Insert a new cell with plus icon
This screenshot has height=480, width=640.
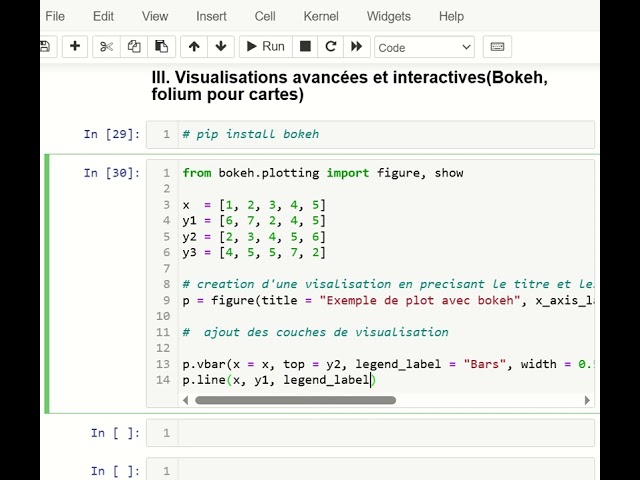(x=75, y=47)
